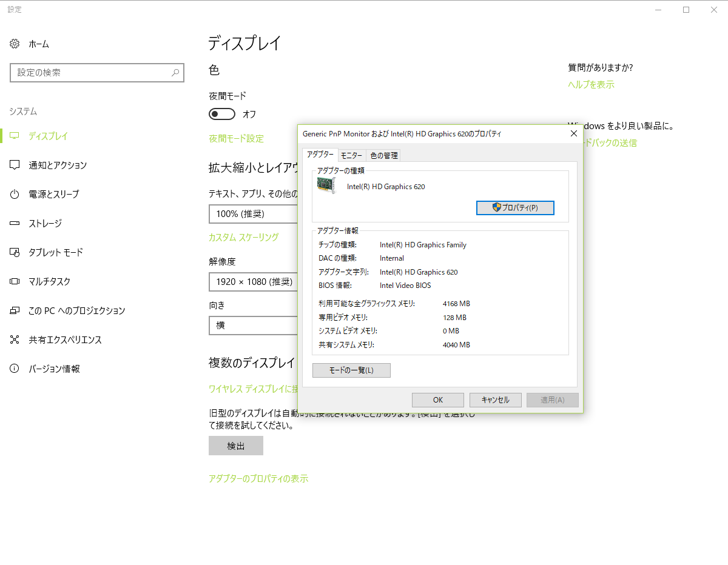
Task: Toggle the Night mode (夜間モード) switch
Action: coord(221,114)
